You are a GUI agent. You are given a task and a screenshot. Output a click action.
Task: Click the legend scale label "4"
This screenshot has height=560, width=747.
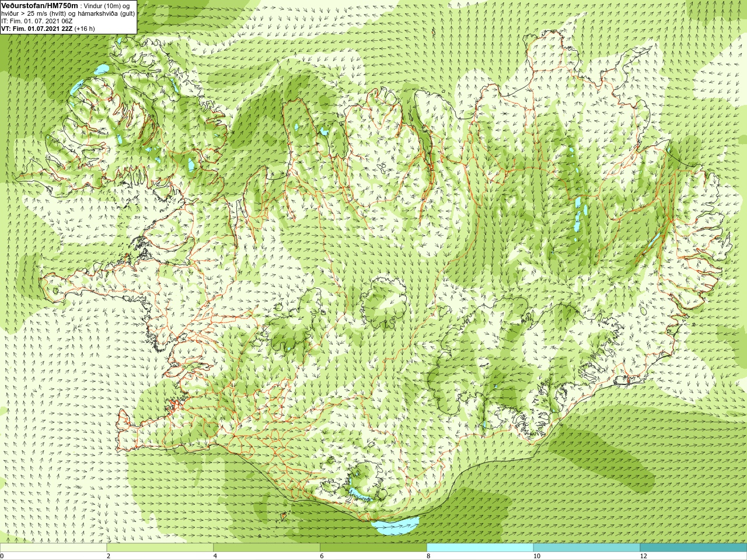pyautogui.click(x=215, y=556)
